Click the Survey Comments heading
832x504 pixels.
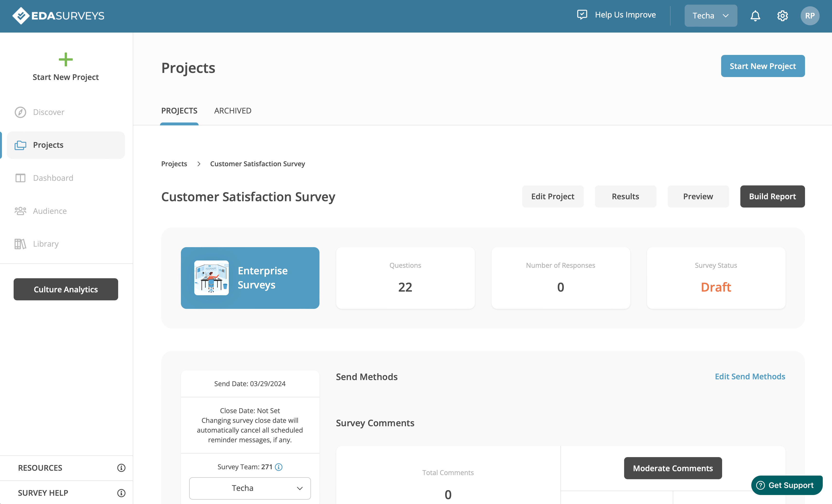[x=375, y=423]
